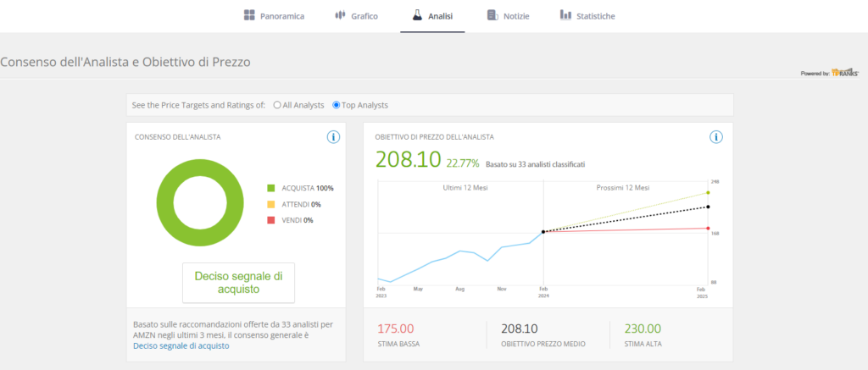Click the VENDI 0% legend label
Image resolution: width=868 pixels, height=370 pixels.
click(x=298, y=220)
